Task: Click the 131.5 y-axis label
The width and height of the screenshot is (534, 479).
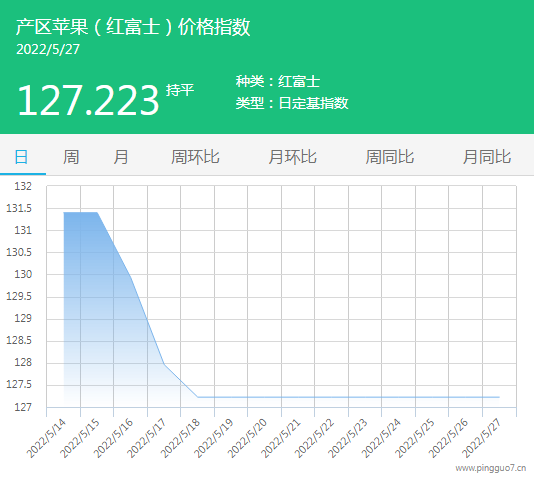Action: click(19, 208)
